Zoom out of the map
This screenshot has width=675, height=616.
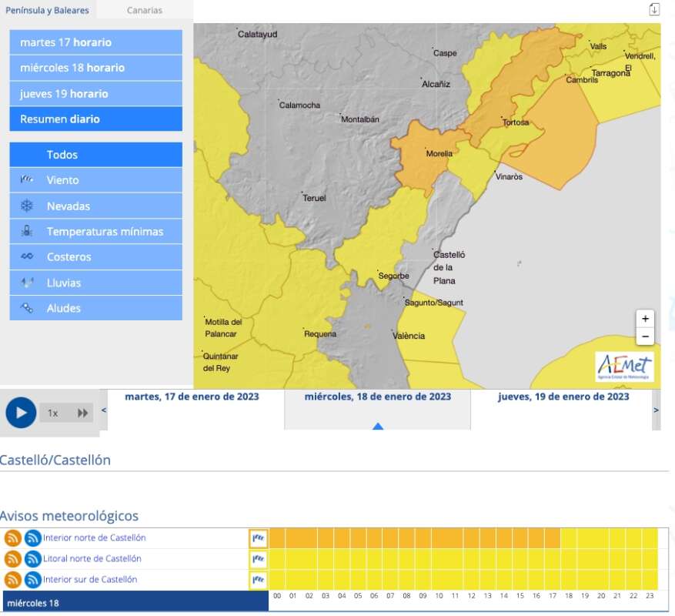[x=645, y=336]
